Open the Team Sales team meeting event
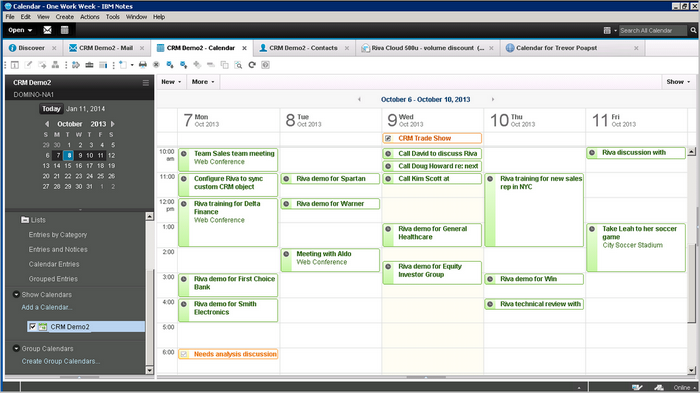Viewport: 700px width, 393px height. (228, 159)
